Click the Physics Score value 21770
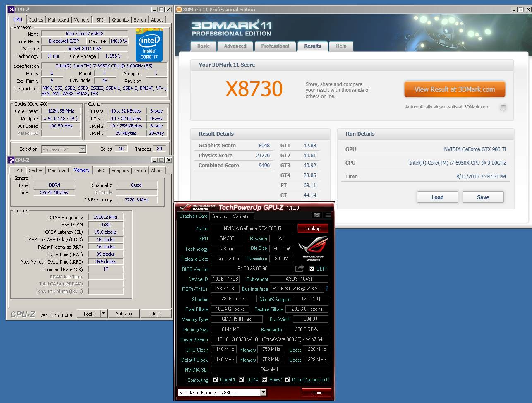 coord(263,156)
